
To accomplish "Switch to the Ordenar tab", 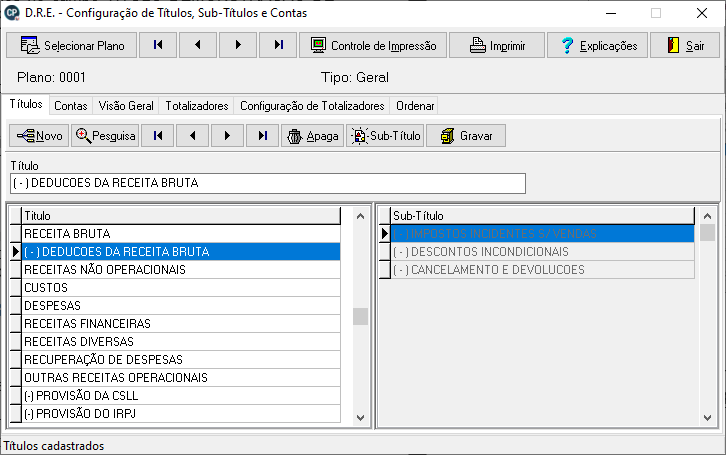I will tap(415, 106).
